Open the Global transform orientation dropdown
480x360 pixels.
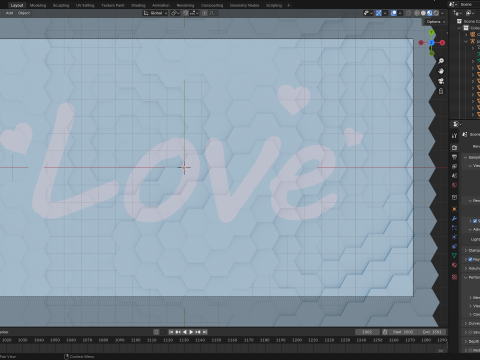(155, 13)
